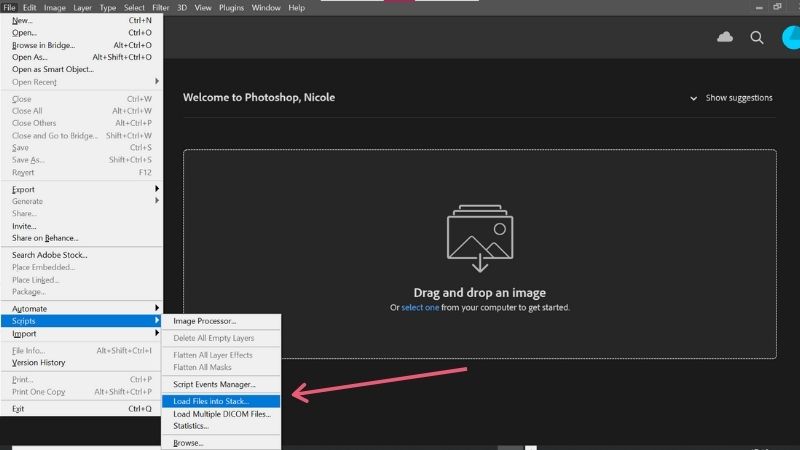
Task: Click the 'select one' link
Action: point(420,307)
